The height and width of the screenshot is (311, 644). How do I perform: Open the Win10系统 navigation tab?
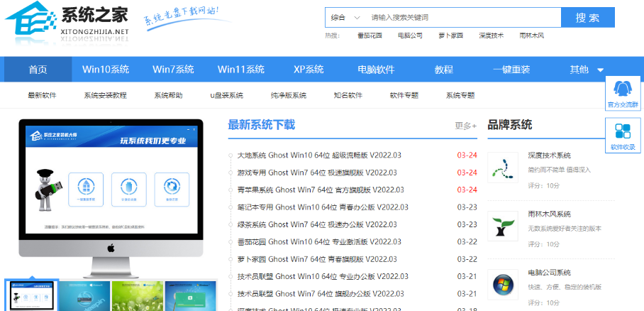pos(106,70)
